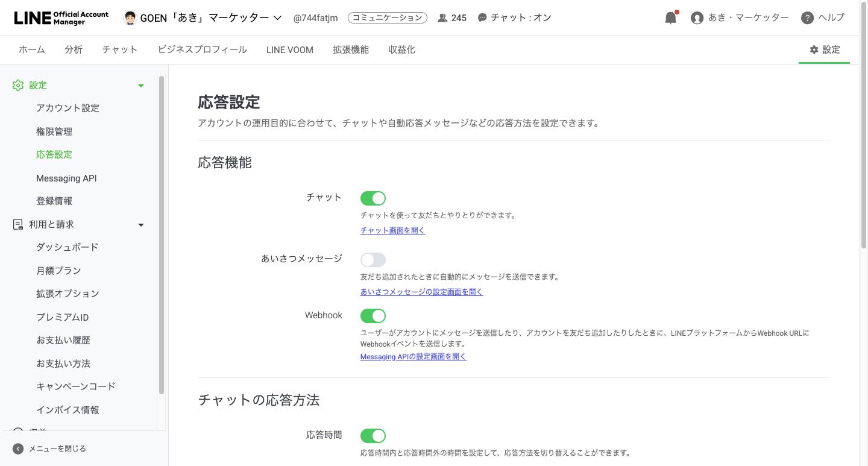Click the コミュニケーション plan badge
Image resolution: width=868 pixels, height=466 pixels.
pos(388,18)
